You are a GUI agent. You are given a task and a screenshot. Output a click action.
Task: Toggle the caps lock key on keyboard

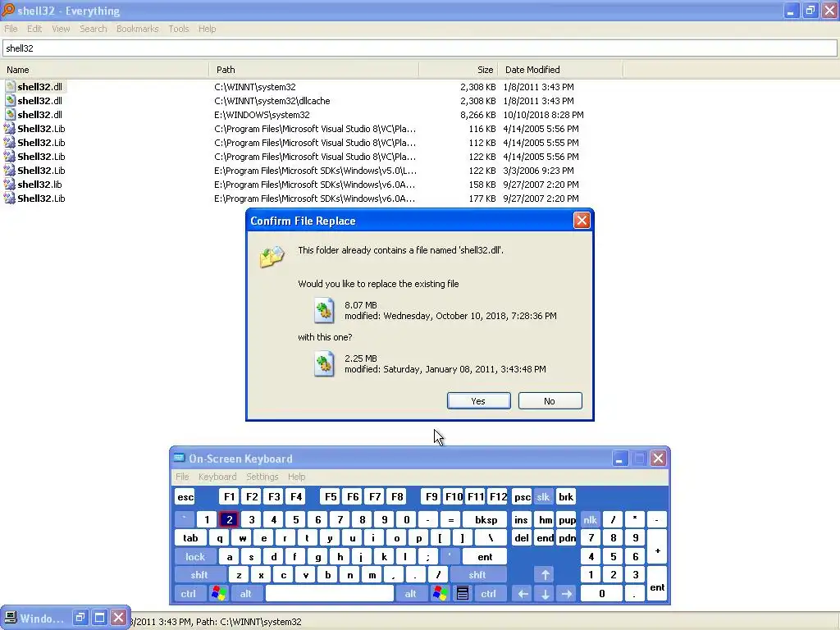click(195, 557)
